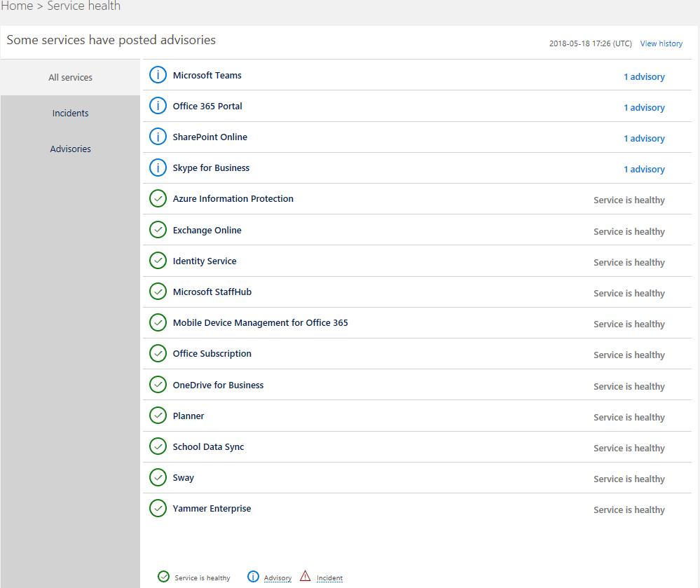
Task: Open the Microsoft Teams 1 advisory link
Action: (644, 76)
